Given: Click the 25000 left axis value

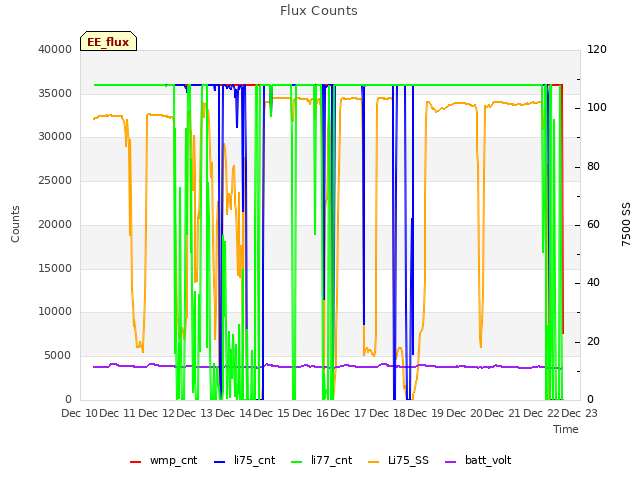Looking at the screenshot, I should pyautogui.click(x=55, y=180).
